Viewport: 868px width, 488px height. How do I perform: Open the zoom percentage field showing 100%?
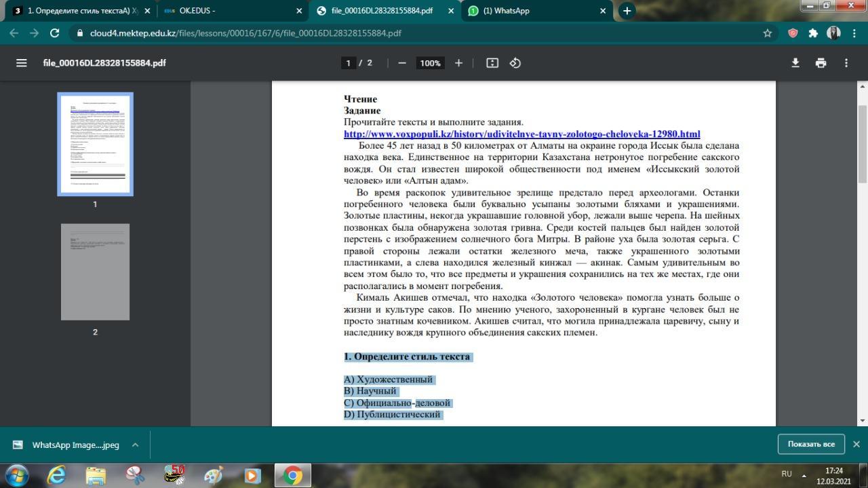pyautogui.click(x=430, y=63)
